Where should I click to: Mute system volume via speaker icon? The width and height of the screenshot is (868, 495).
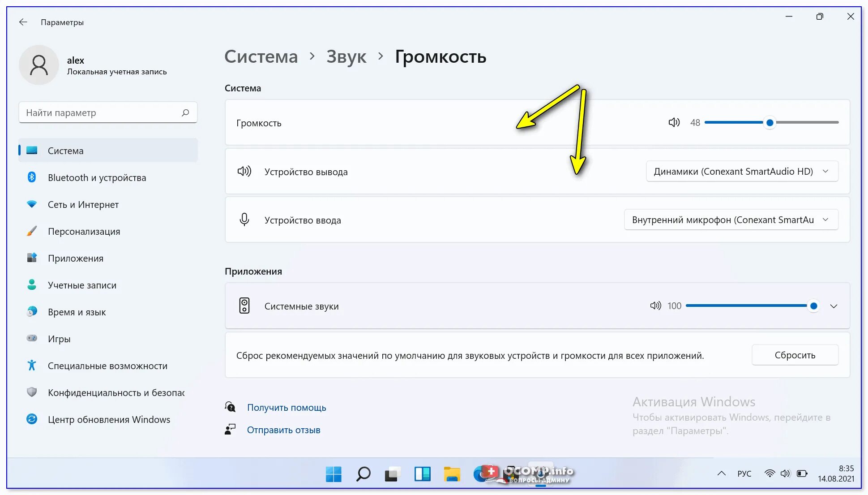point(674,122)
